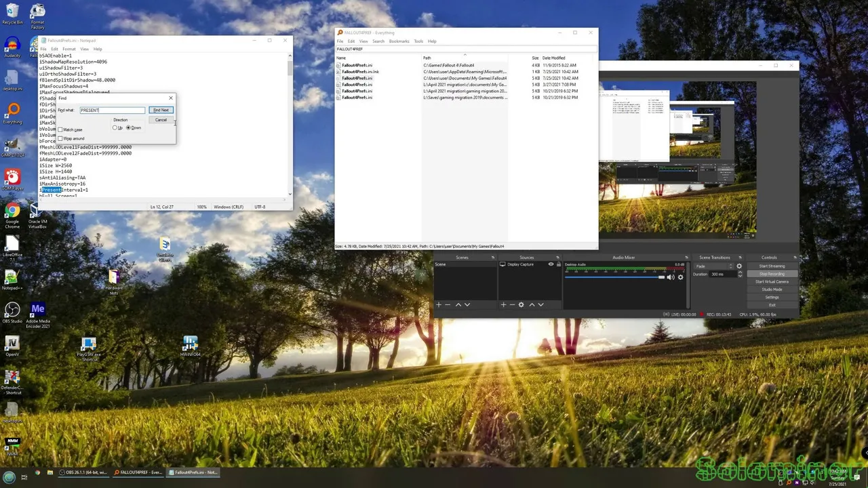Open the Tools menu in Everything window

[418, 41]
